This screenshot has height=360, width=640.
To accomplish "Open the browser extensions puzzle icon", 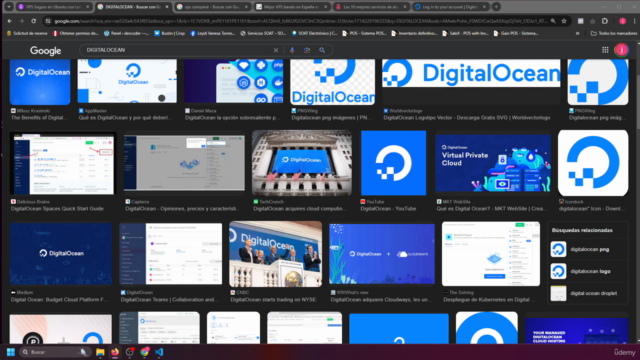I will [x=605, y=21].
